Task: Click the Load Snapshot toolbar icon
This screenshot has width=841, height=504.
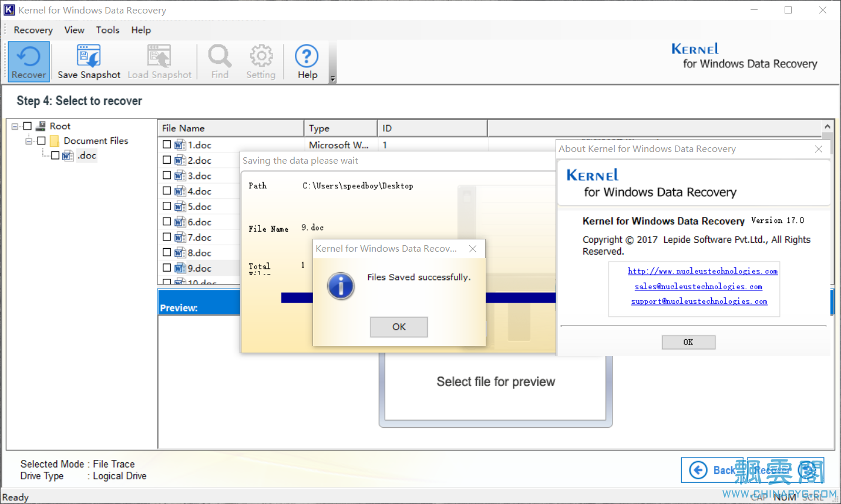Action: click(159, 61)
